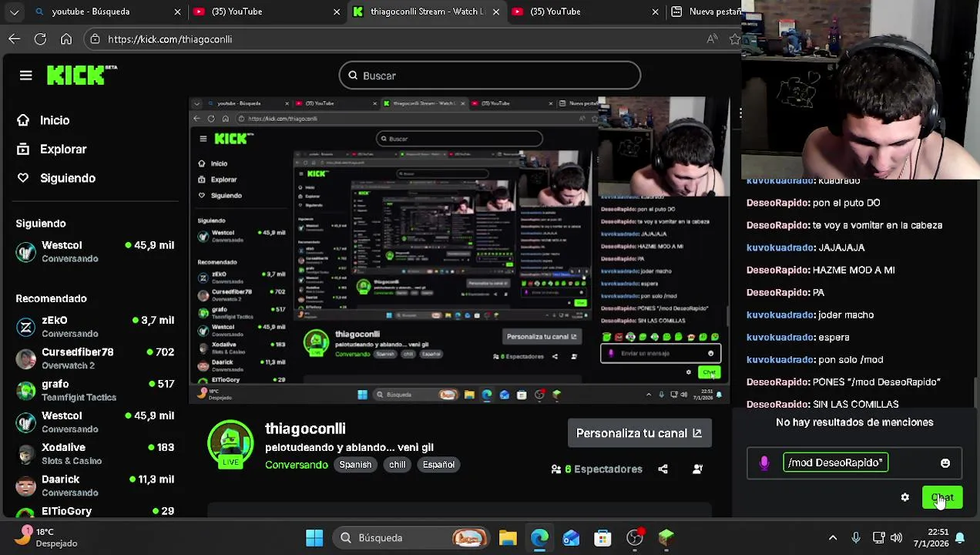Click the Conversando category link

click(297, 465)
